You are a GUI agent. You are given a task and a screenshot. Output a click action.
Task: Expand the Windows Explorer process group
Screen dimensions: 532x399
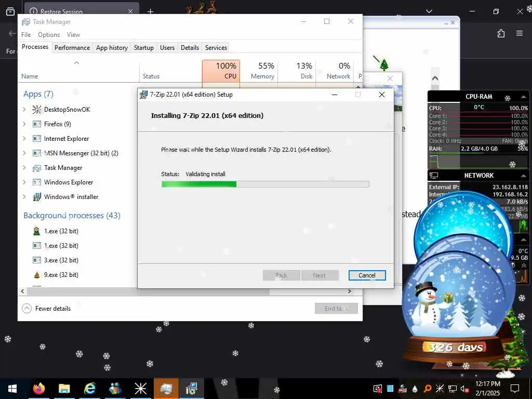(x=24, y=182)
